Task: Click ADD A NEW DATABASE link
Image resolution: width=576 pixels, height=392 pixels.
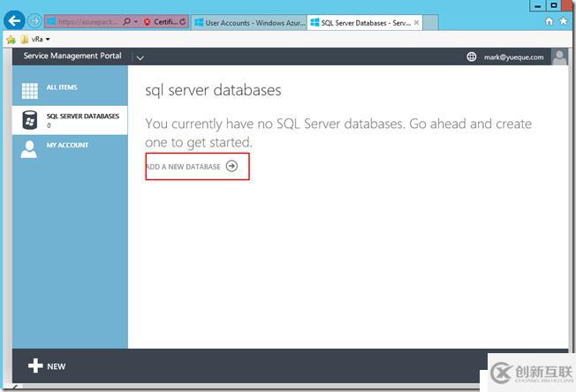Action: 183,167
